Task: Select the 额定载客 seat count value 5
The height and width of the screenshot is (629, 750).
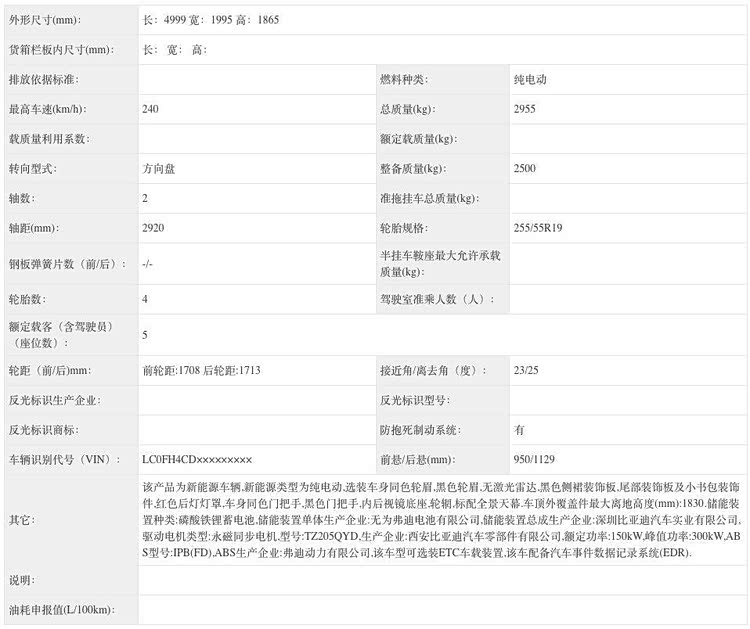Action: click(146, 335)
